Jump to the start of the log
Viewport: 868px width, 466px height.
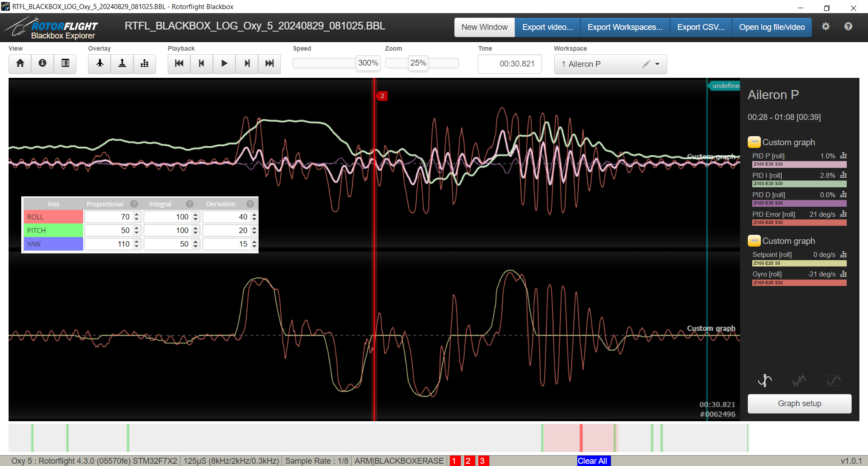(179, 64)
